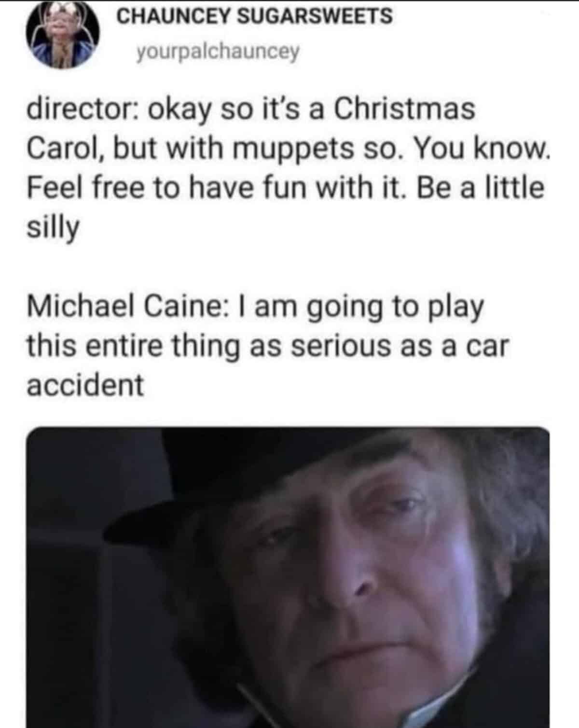The image size is (579, 728).
Task: Click the "Michael Caine:" name text
Action: 123,307
